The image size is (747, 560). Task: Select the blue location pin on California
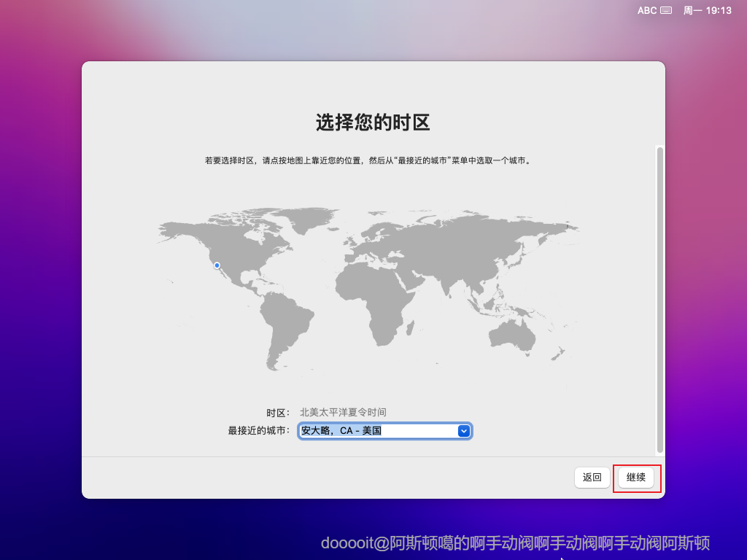[x=216, y=265]
